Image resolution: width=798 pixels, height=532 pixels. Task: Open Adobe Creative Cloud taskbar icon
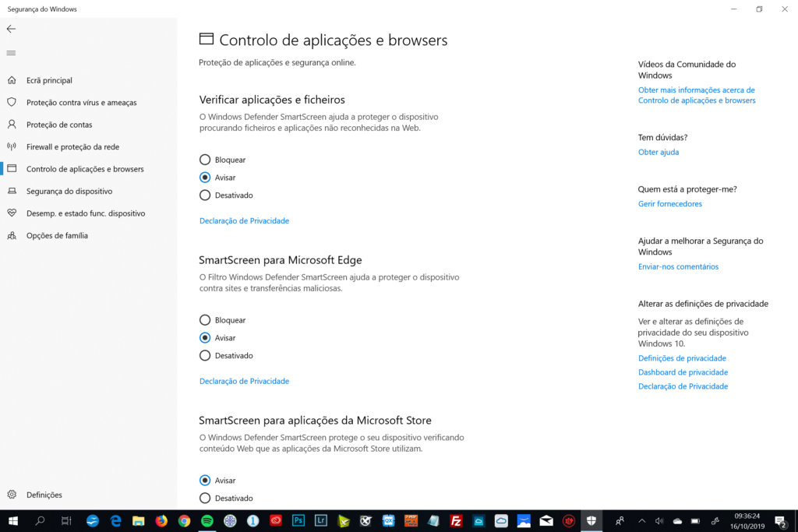[276, 521]
